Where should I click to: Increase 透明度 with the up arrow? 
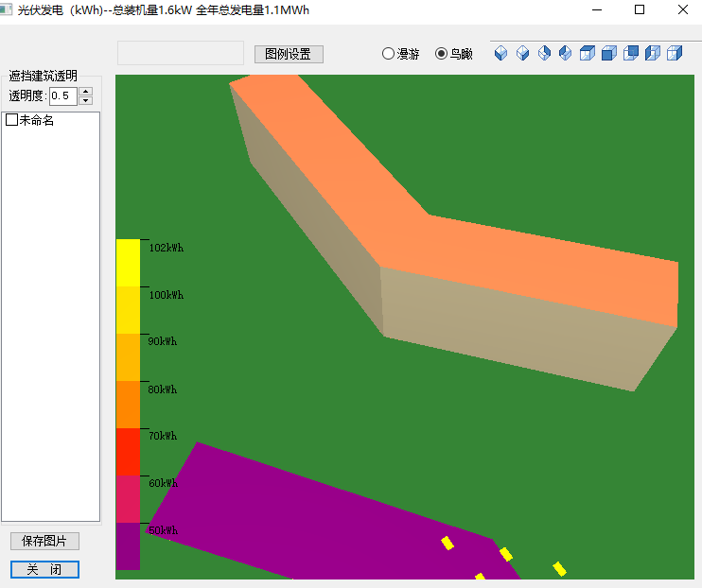tap(86, 92)
